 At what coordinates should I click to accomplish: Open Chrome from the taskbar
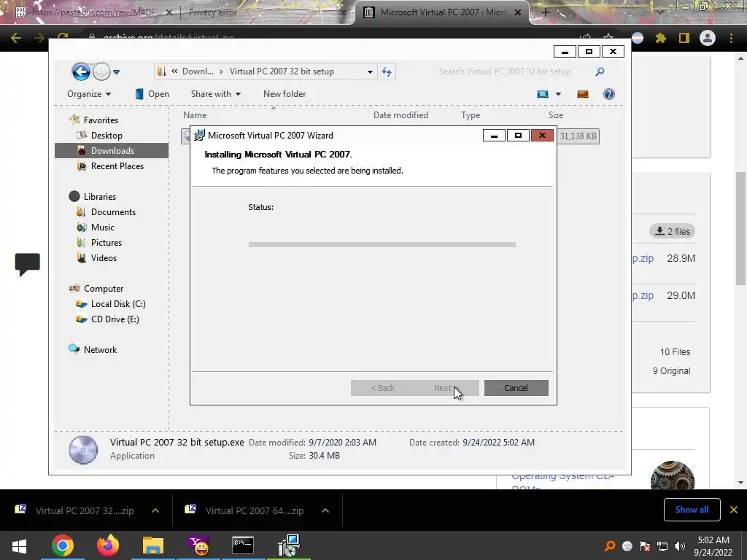pyautogui.click(x=63, y=545)
